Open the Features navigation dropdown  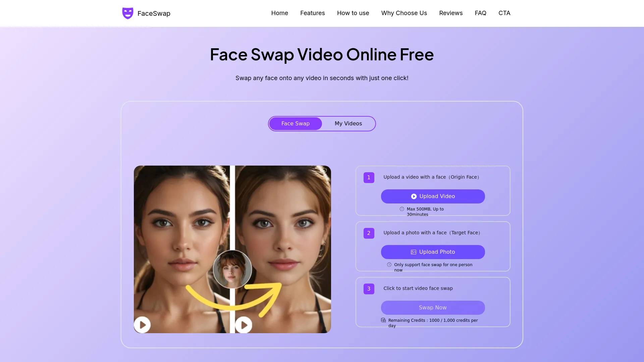[312, 12]
